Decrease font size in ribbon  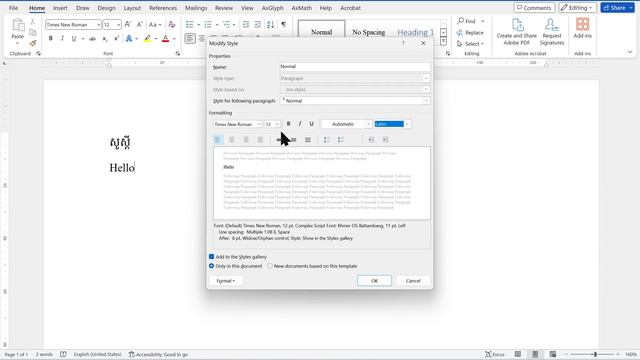pos(139,24)
